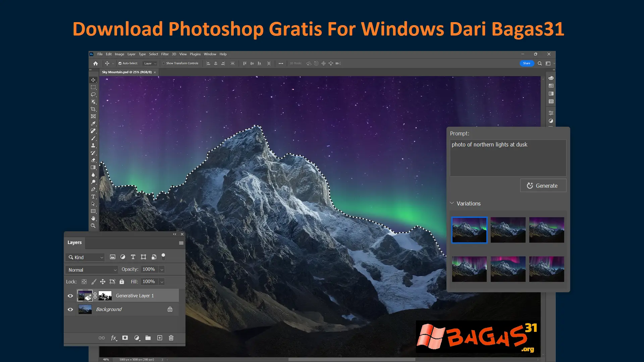
Task: Select the Sky Mountain.psd document tab
Action: [x=127, y=72]
